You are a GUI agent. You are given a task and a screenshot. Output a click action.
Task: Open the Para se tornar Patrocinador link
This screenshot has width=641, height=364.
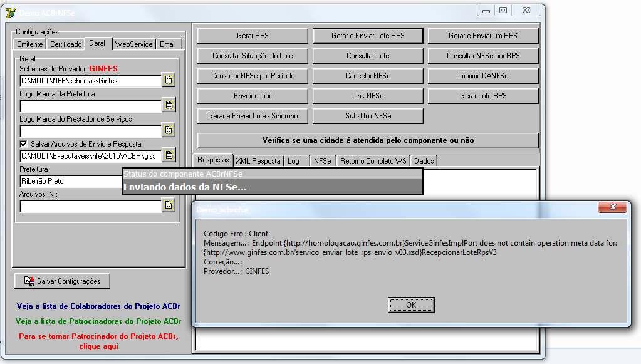click(x=98, y=341)
